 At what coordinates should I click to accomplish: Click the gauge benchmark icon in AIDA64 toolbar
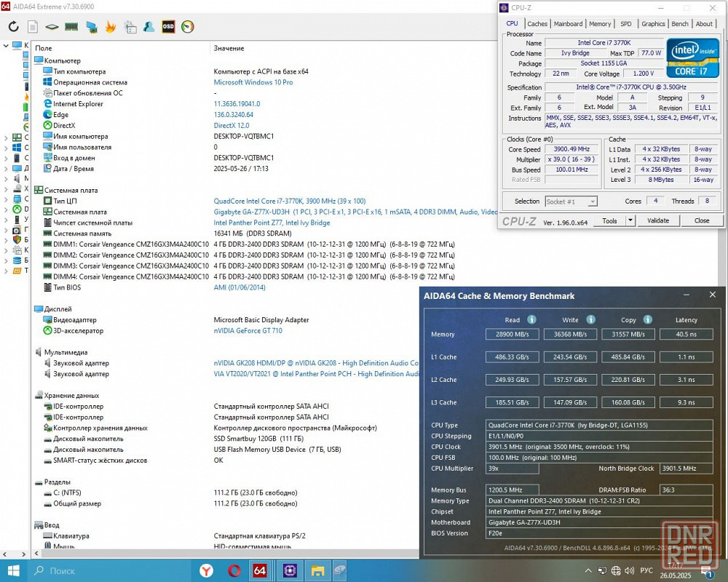click(x=188, y=27)
